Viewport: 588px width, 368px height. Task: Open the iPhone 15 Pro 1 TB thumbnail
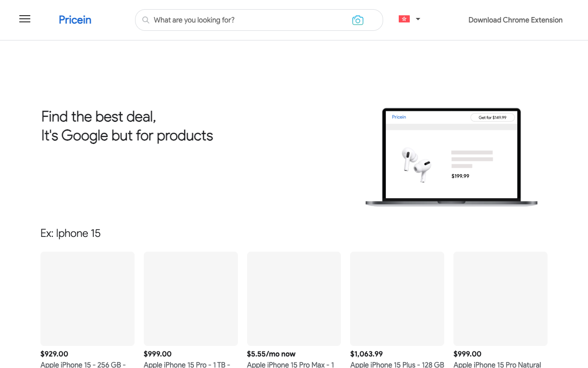click(191, 299)
